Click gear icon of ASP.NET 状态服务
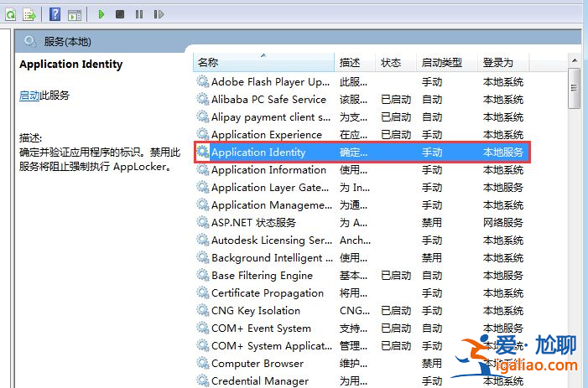 point(202,222)
